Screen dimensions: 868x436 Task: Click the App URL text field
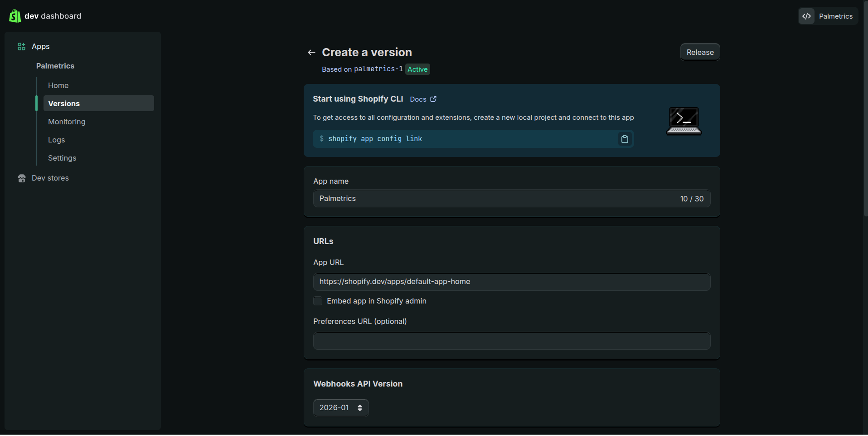click(x=511, y=282)
